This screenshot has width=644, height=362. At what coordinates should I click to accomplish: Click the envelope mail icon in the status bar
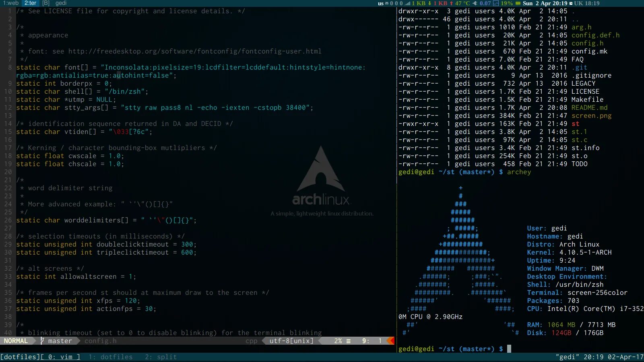387,3
